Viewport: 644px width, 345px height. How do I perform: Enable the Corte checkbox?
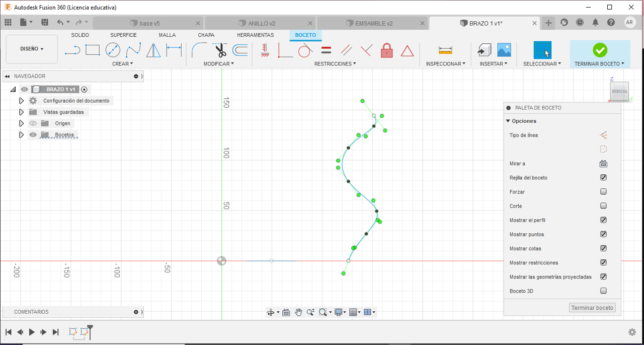[x=603, y=206]
